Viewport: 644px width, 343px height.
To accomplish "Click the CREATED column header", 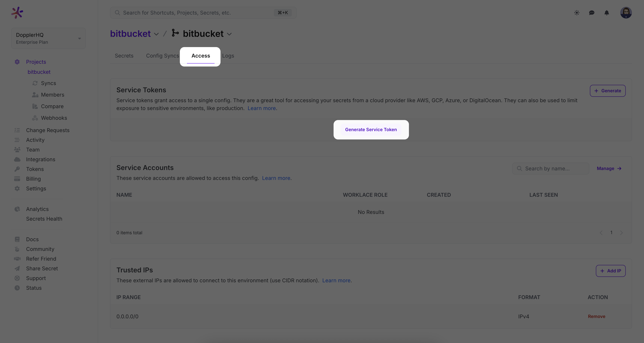I will coord(439,195).
